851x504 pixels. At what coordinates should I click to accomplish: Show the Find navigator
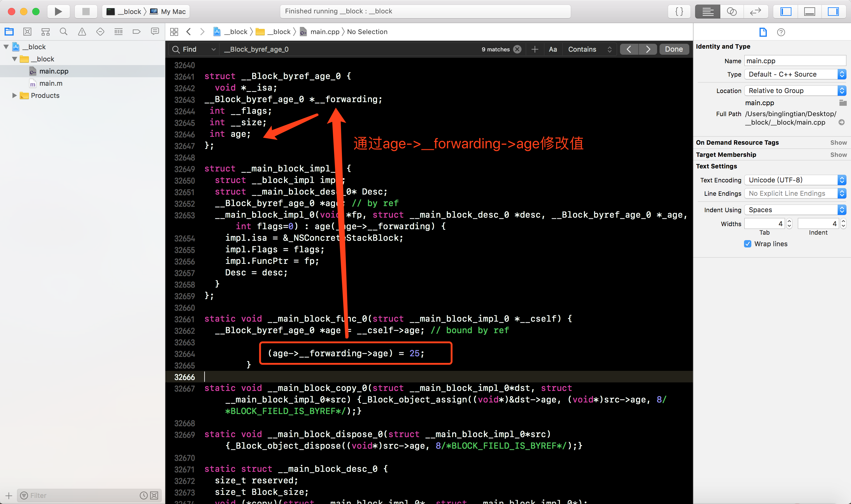(x=64, y=32)
